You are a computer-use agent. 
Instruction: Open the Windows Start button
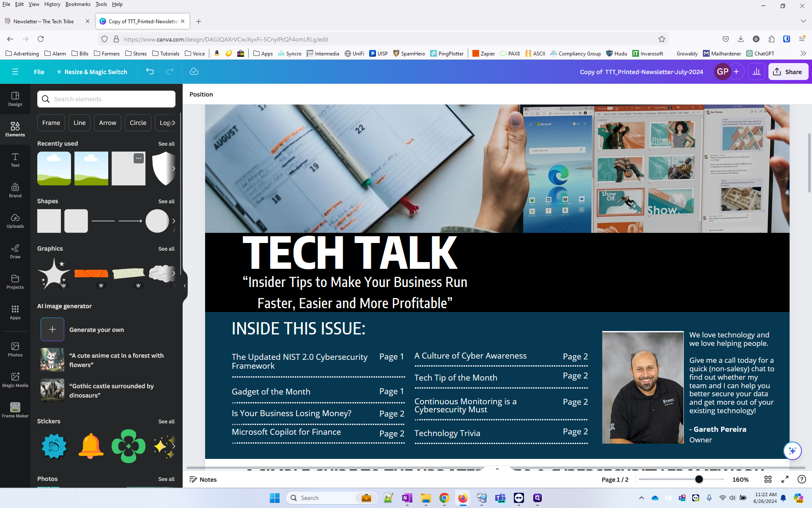(274, 498)
